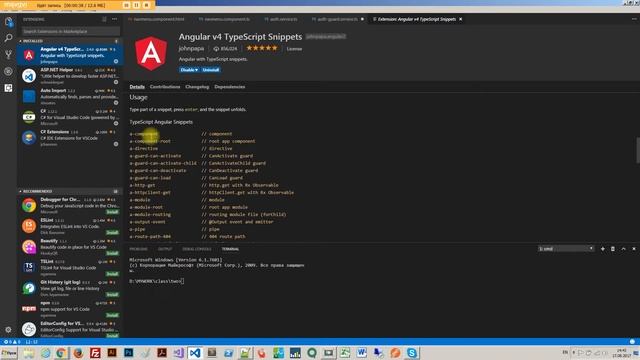The width and height of the screenshot is (640, 360).
Task: Open the Debug Console panel tab
Action: (197, 249)
